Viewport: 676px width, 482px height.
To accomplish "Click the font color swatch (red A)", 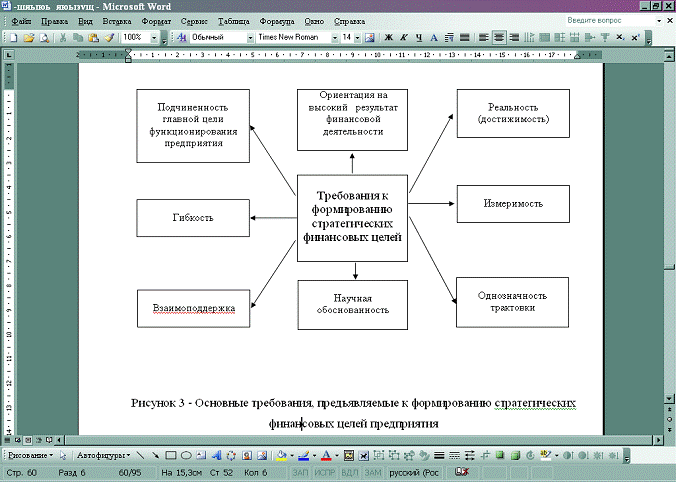I will [324, 455].
